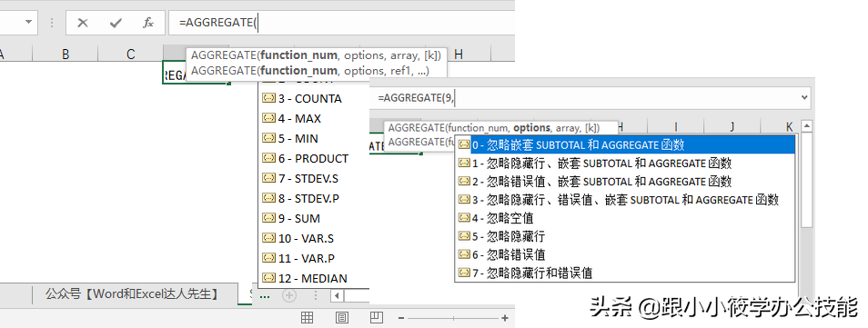
Task: Choose 5 - MIN from function list
Action: coord(313,138)
